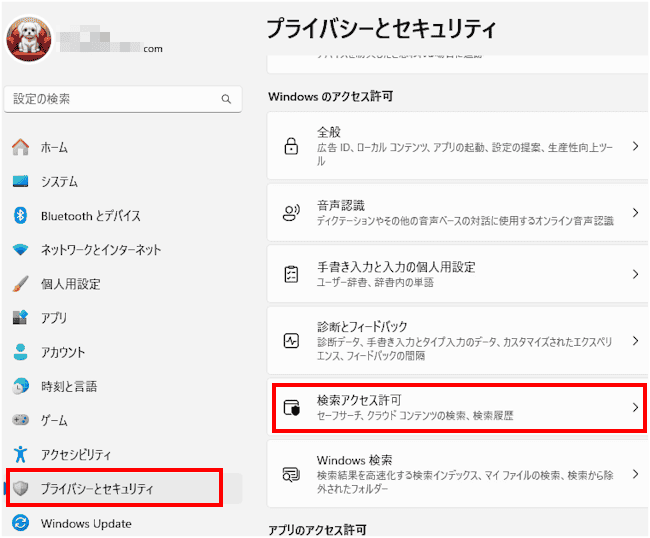Image resolution: width=650 pixels, height=538 pixels.
Task: Click the search index icon beside Windows 検索
Action: (x=291, y=474)
